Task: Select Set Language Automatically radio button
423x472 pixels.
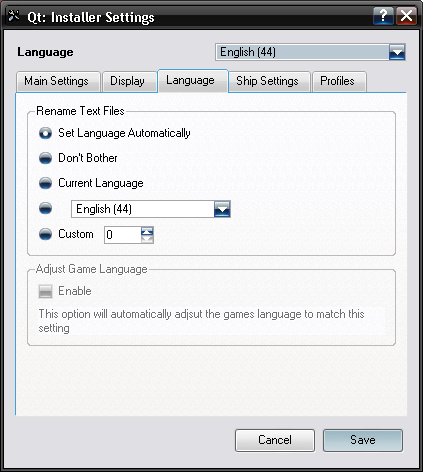Action: 45,133
